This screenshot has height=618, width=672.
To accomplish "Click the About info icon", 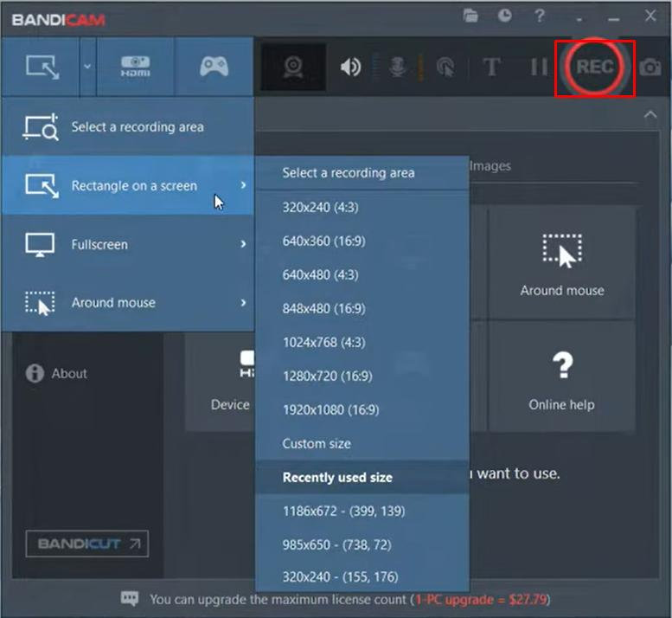I will (35, 373).
